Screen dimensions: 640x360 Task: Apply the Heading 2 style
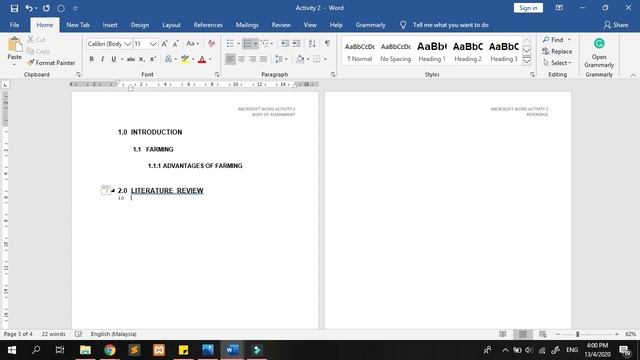point(468,51)
